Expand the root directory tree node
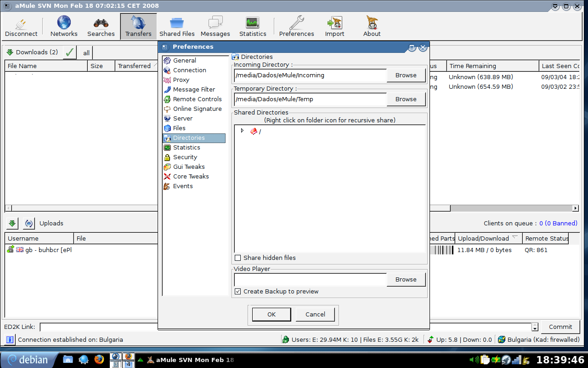The width and height of the screenshot is (588, 368). coord(242,131)
